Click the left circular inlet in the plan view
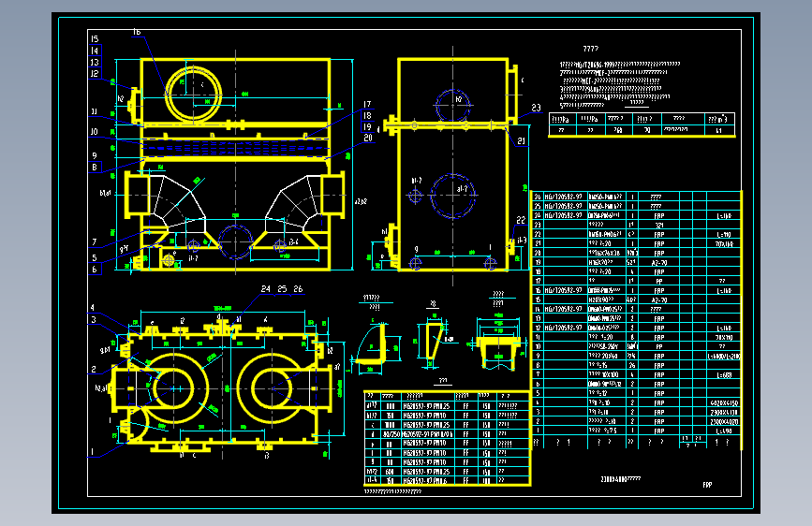This screenshot has height=526, width=812. pyautogui.click(x=174, y=387)
